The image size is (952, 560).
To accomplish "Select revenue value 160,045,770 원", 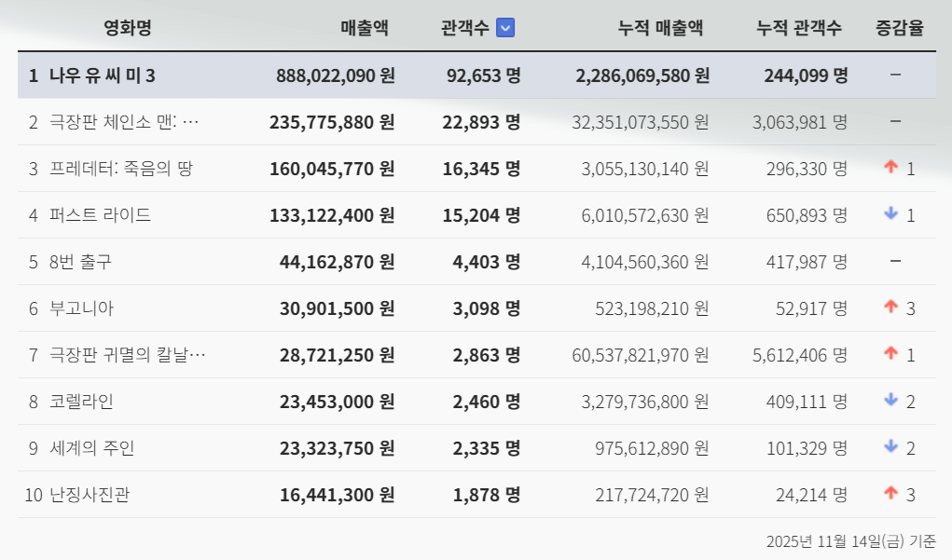I will point(332,168).
